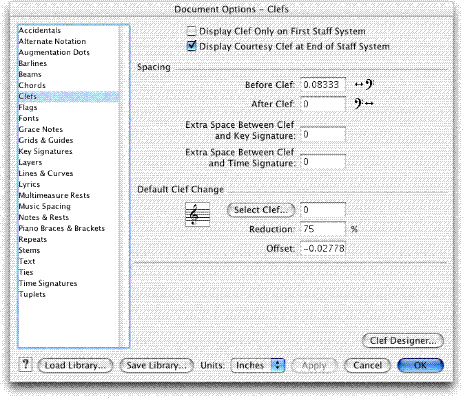Click the Save Library... button

(x=157, y=365)
